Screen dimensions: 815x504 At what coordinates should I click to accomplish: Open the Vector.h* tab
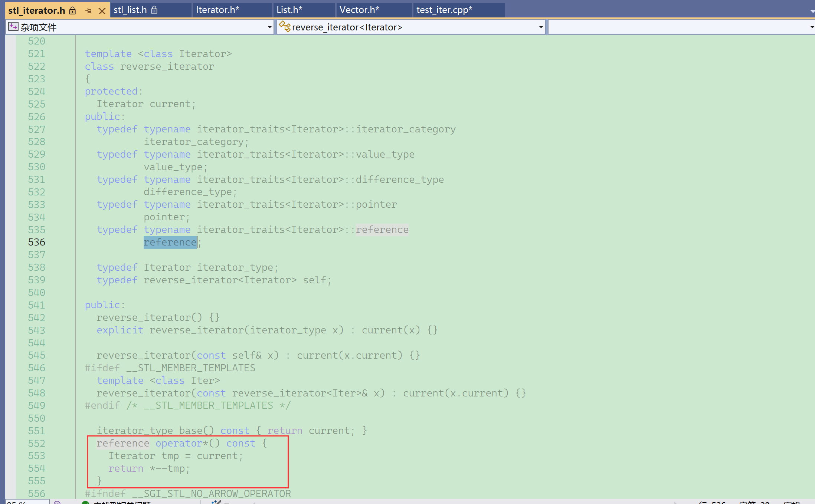click(x=359, y=10)
